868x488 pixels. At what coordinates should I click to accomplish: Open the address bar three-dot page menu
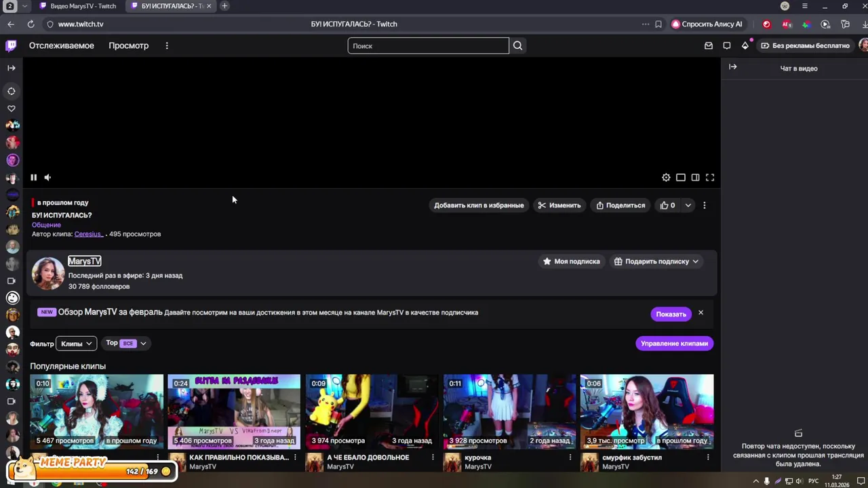645,24
